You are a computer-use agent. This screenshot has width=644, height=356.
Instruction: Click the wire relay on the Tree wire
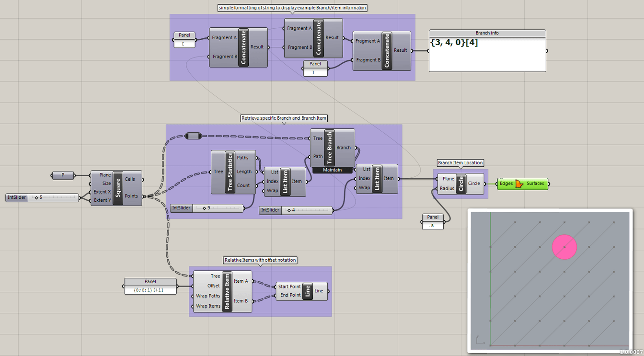pyautogui.click(x=194, y=136)
